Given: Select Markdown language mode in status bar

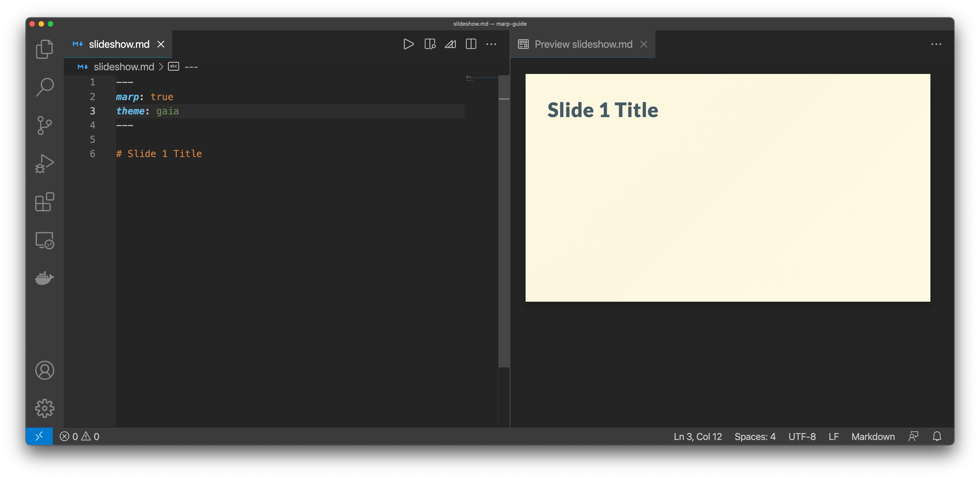Looking at the screenshot, I should 873,436.
